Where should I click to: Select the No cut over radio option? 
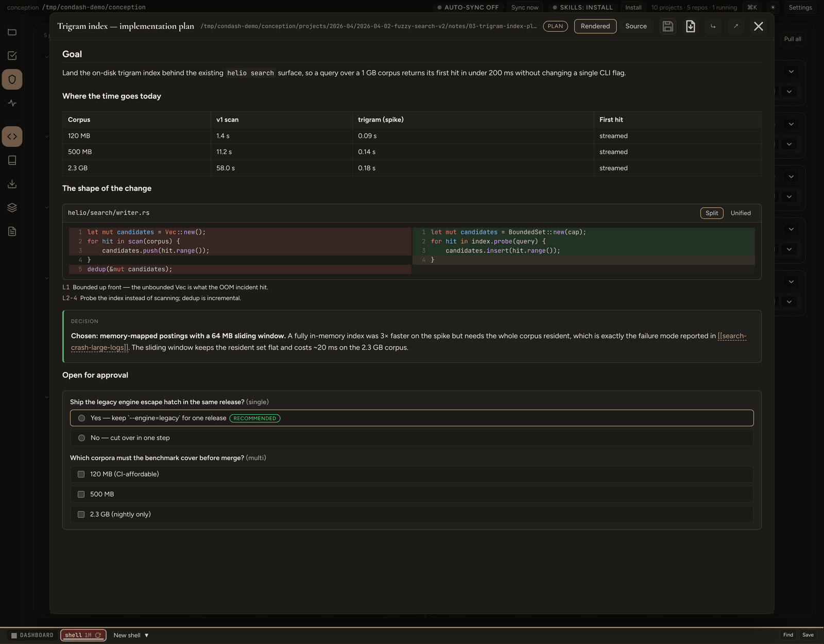coord(81,438)
